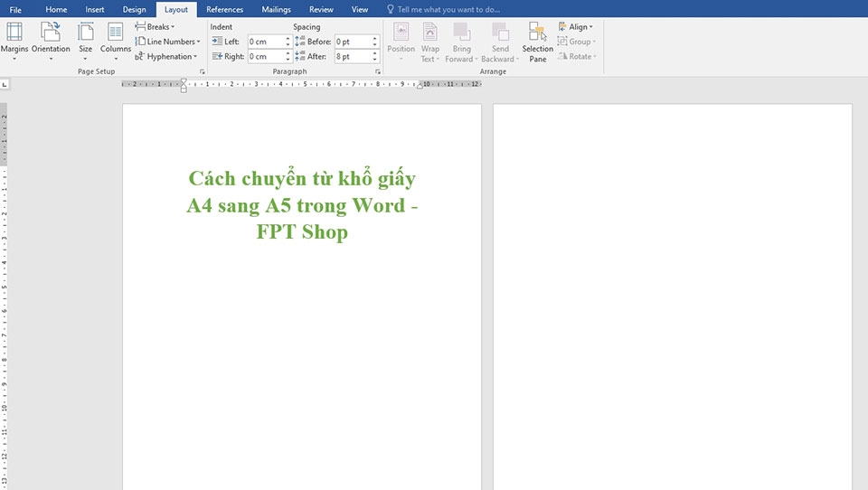This screenshot has width=868, height=490.
Task: Decrease Indent Left with the down arrow
Action: 288,44
